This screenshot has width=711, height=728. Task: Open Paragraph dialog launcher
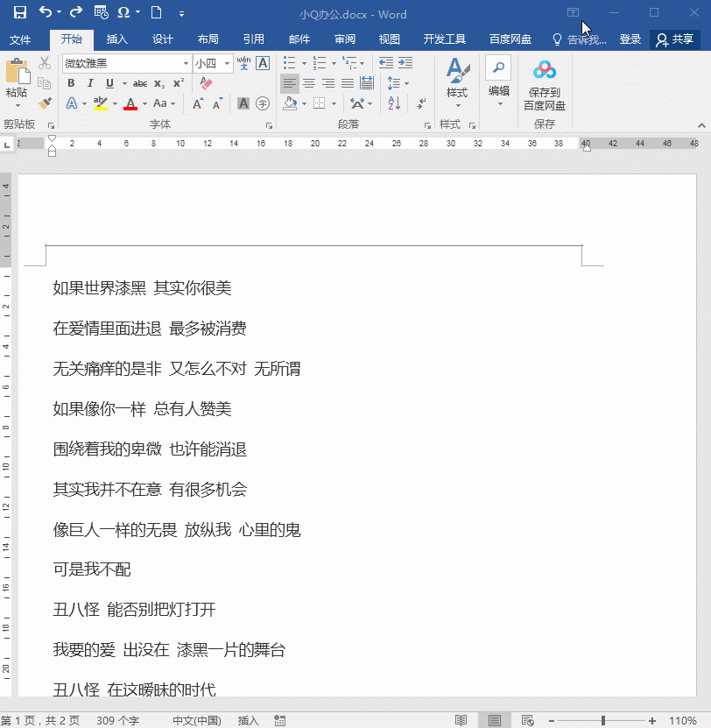[427, 125]
